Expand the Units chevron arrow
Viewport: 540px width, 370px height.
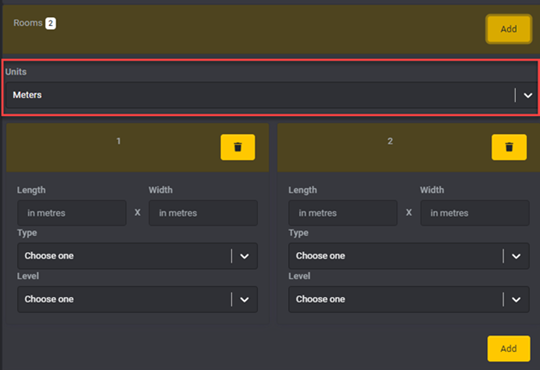click(528, 95)
